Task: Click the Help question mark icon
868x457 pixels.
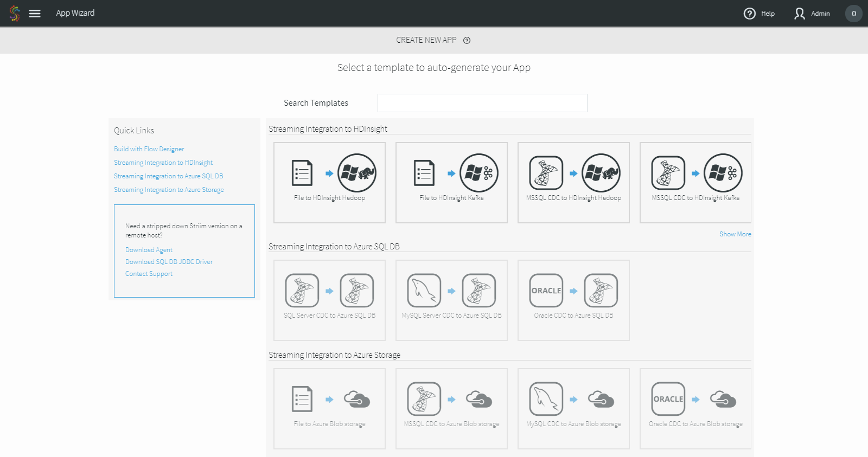Action: coord(750,14)
